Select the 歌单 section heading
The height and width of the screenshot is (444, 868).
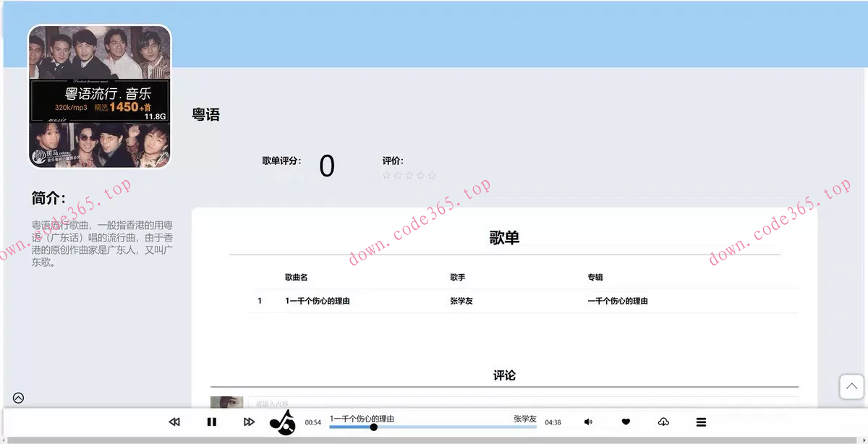[x=506, y=237]
